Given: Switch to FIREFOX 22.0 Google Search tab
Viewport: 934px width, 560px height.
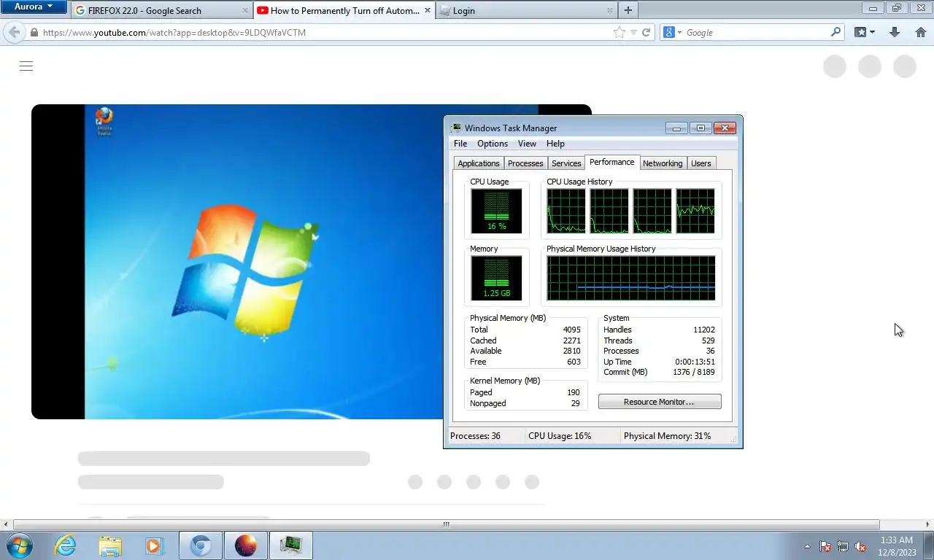Looking at the screenshot, I should (x=161, y=11).
